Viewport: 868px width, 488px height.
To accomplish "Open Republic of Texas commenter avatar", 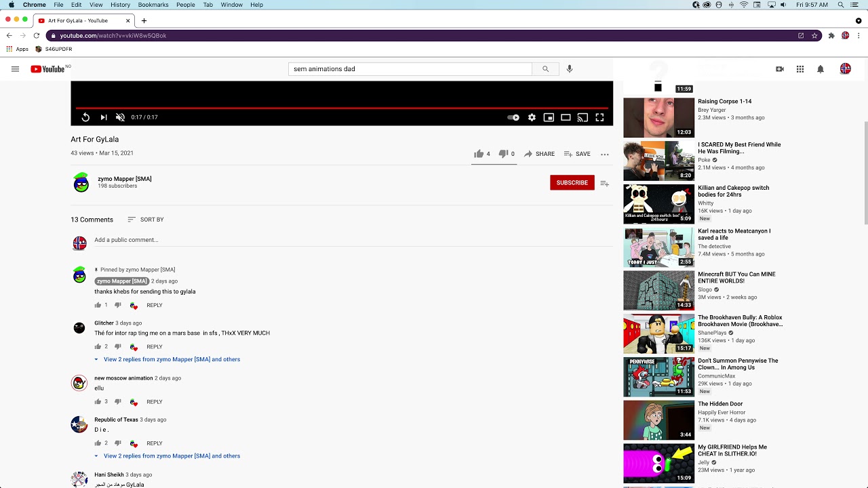I will point(79,424).
